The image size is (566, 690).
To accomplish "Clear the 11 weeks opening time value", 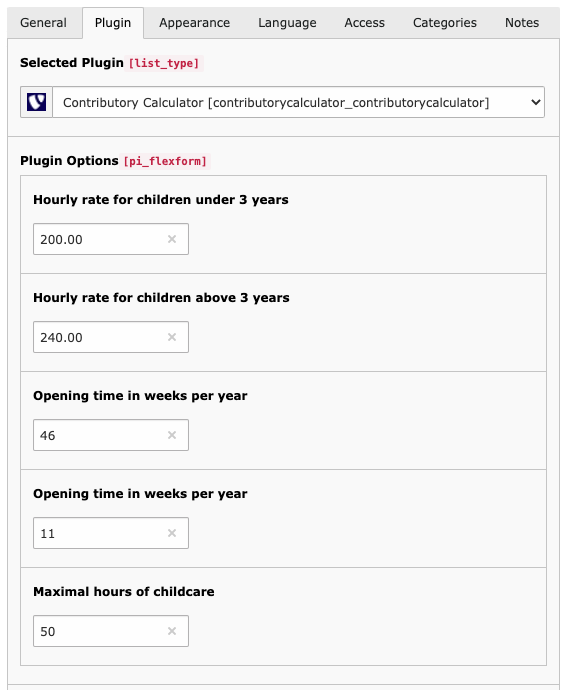I will pyautogui.click(x=172, y=533).
